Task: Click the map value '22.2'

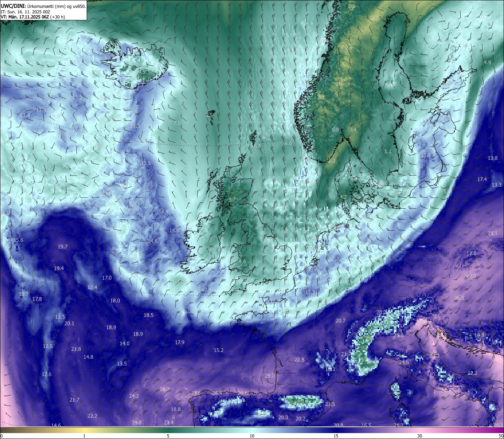Action: click(92, 416)
